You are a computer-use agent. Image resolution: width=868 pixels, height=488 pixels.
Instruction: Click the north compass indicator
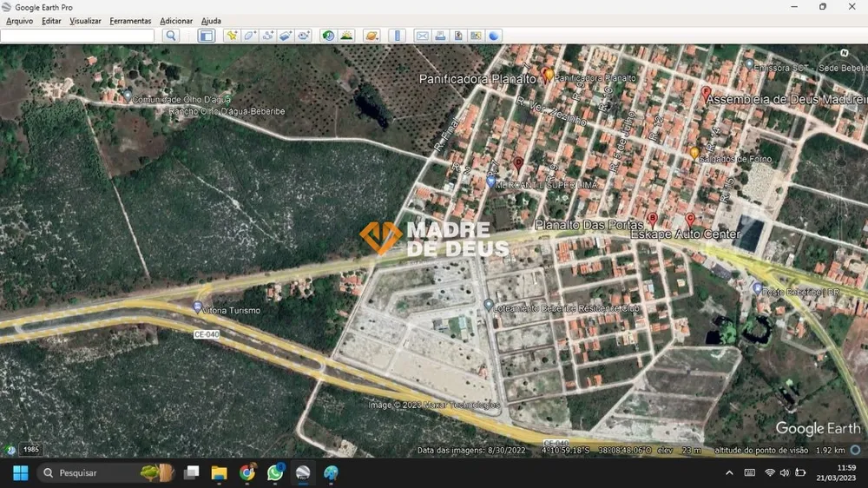[845, 53]
